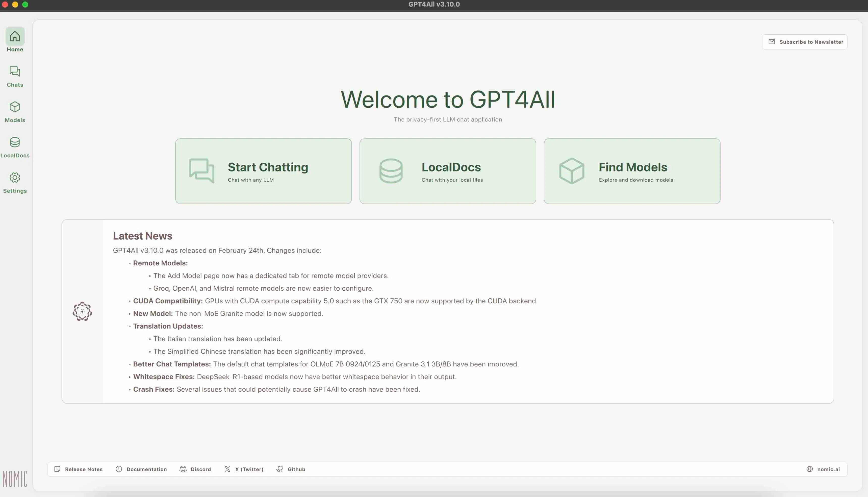The image size is (868, 497).
Task: Click the LocalDocs card title
Action: [451, 167]
